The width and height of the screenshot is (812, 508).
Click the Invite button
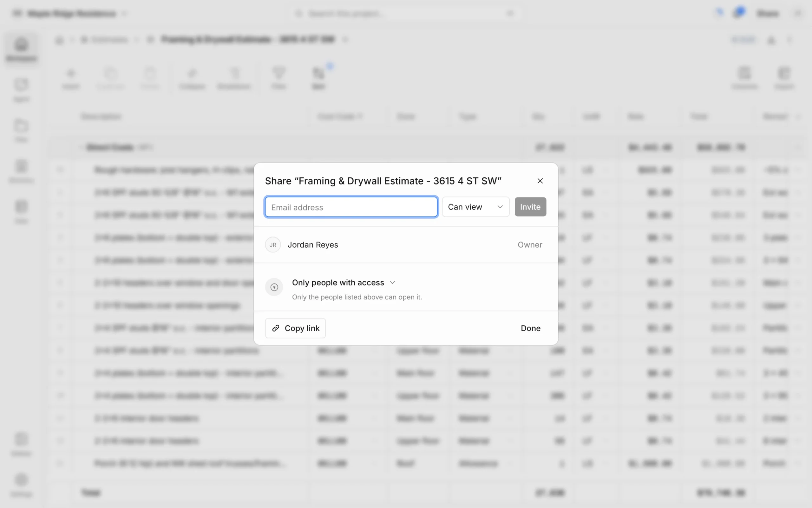530,207
